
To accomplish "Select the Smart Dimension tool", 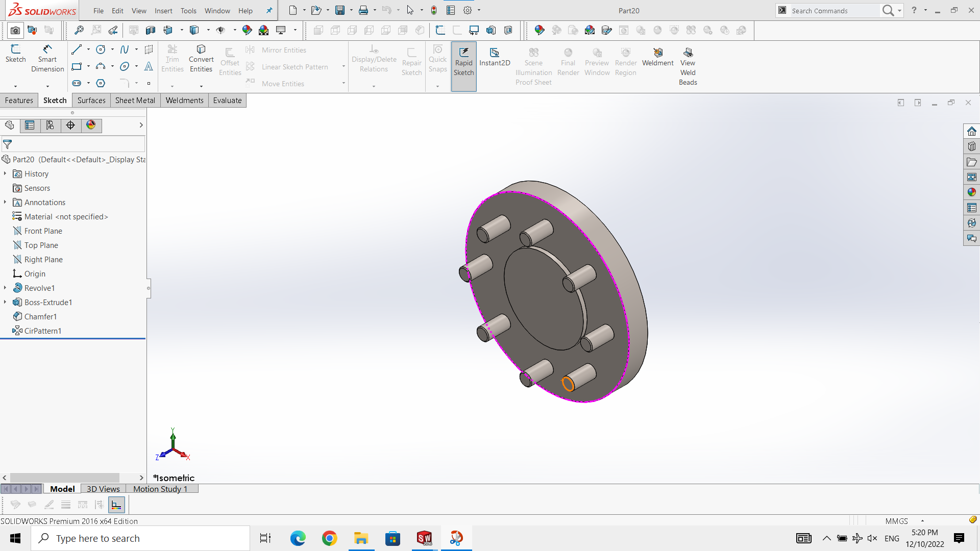I will click(x=47, y=58).
